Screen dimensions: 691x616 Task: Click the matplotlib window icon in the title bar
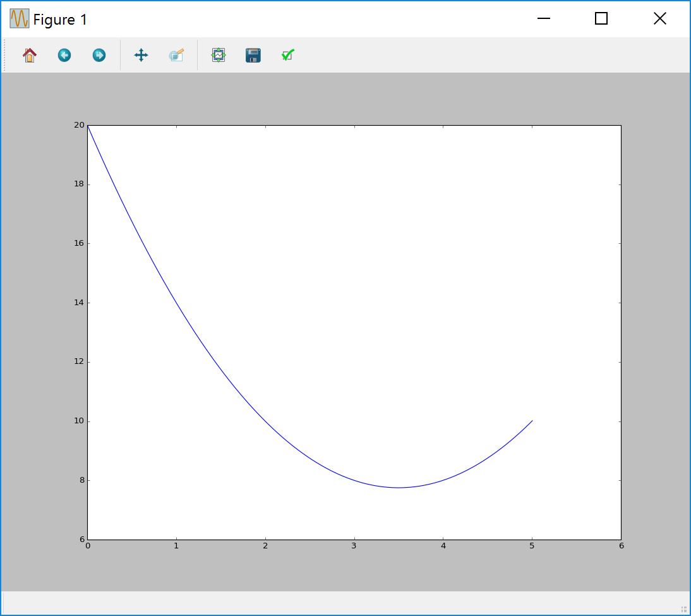click(20, 18)
